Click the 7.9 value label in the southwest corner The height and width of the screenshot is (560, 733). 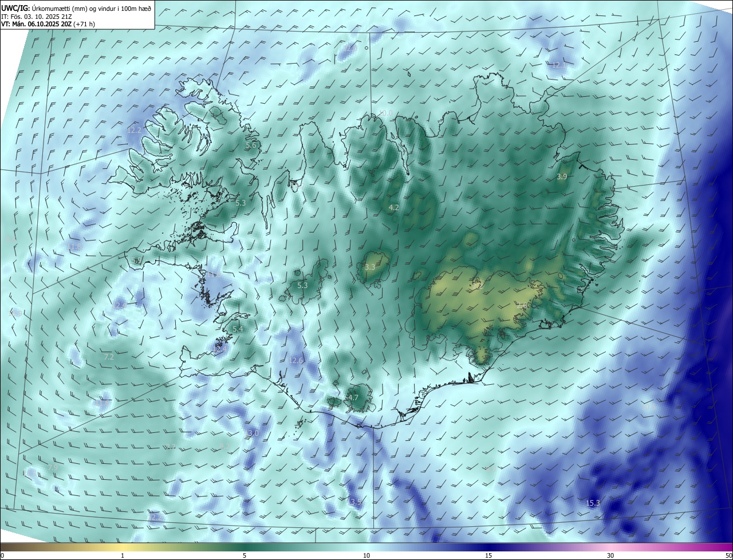point(53,468)
